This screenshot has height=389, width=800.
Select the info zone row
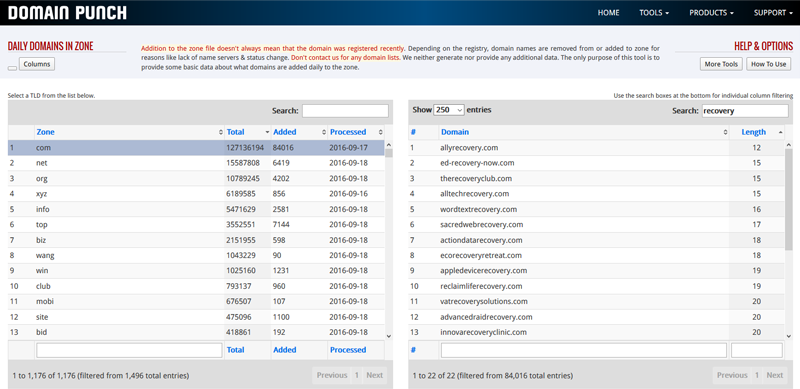tap(196, 209)
